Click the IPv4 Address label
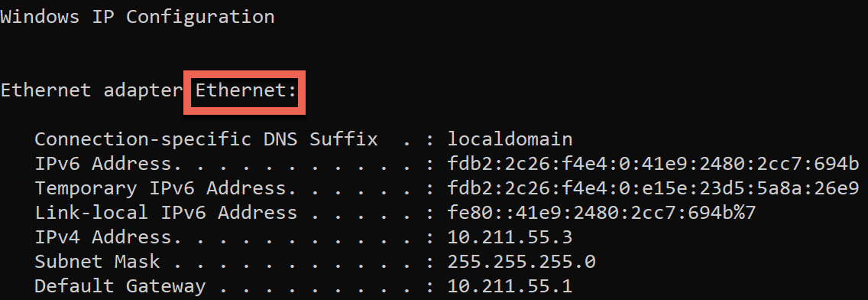The width and height of the screenshot is (868, 300). (x=108, y=237)
